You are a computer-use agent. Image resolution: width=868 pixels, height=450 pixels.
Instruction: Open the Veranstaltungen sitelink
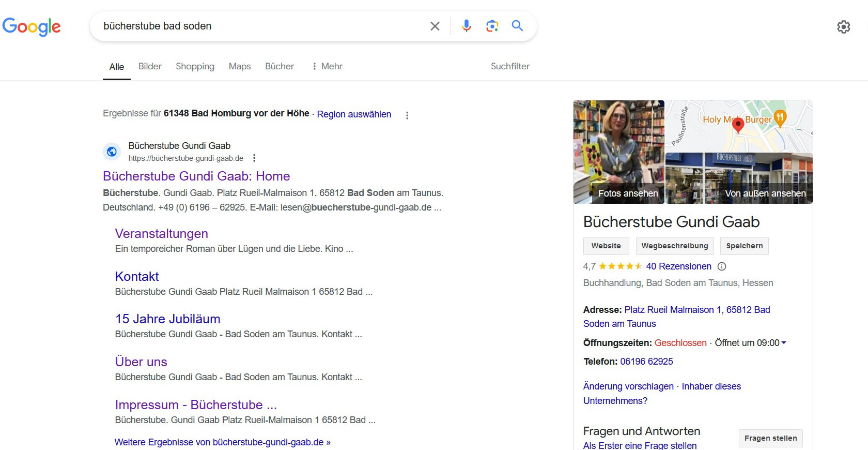161,234
